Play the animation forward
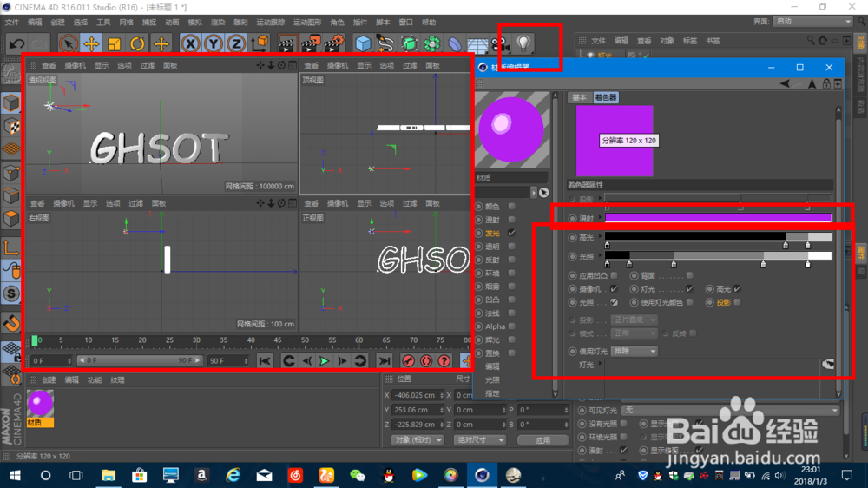868x488 pixels. [x=325, y=361]
